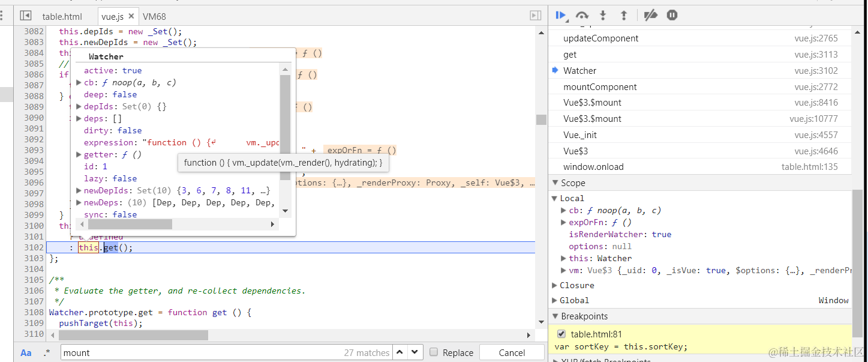The image size is (868, 362).
Task: Expand newDepIds Set in popup
Action: coord(79,190)
